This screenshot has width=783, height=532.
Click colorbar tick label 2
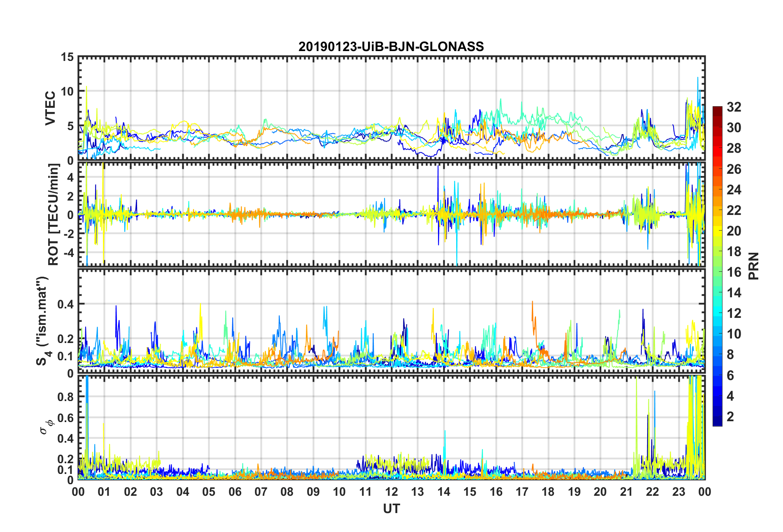tap(730, 417)
